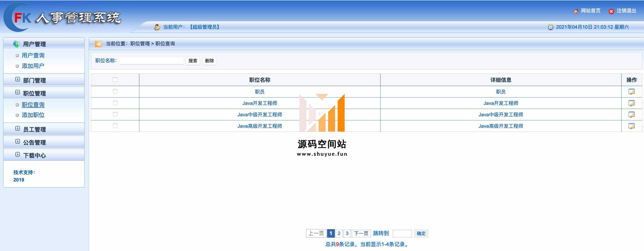The height and width of the screenshot is (251, 644).
Task: Click the 下一页 next page button
Action: click(x=361, y=233)
